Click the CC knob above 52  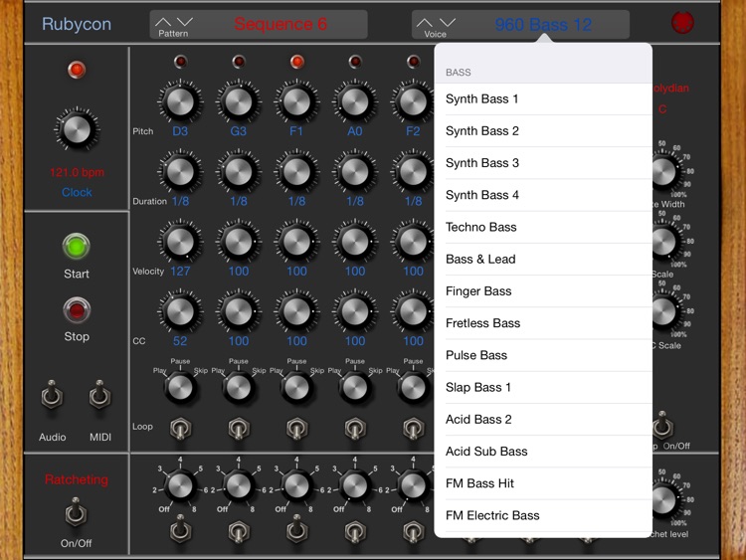tap(180, 311)
